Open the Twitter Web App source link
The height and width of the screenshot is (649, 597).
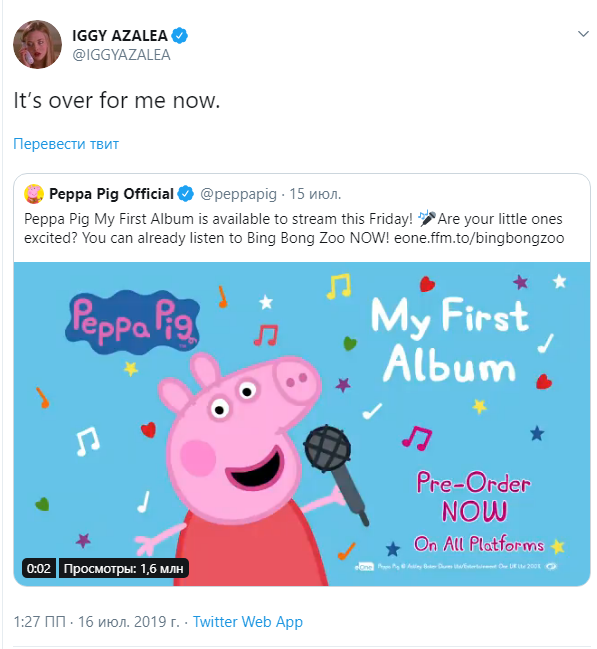[248, 622]
